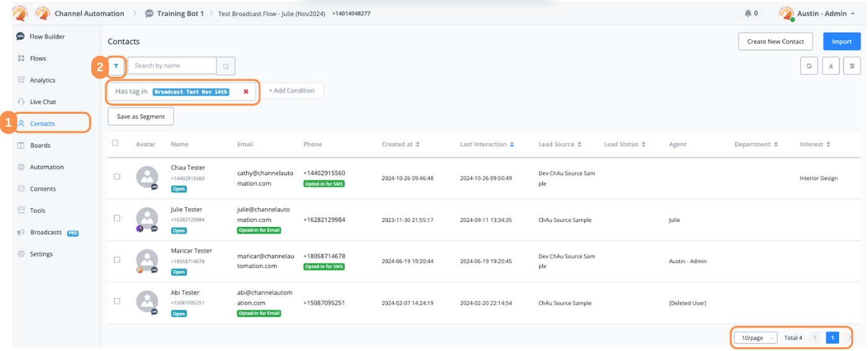The width and height of the screenshot is (868, 351).
Task: Go to Broadcasts in the sidebar
Action: point(46,233)
